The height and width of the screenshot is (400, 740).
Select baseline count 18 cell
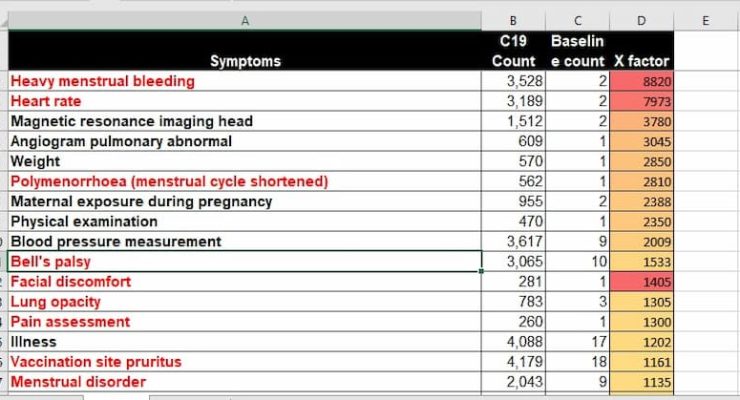click(578, 361)
